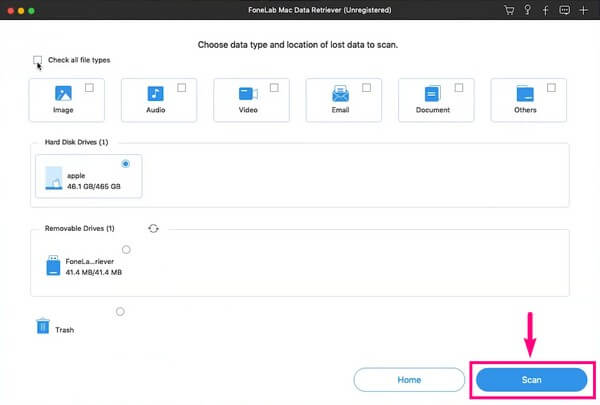Click the 'FoneLa...riever' drive name

pos(90,261)
